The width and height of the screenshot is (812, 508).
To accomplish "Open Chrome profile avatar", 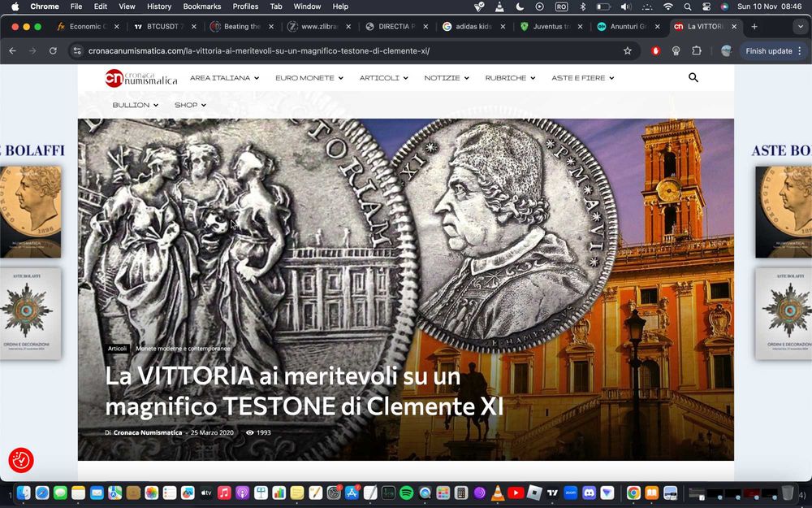I will click(x=726, y=50).
